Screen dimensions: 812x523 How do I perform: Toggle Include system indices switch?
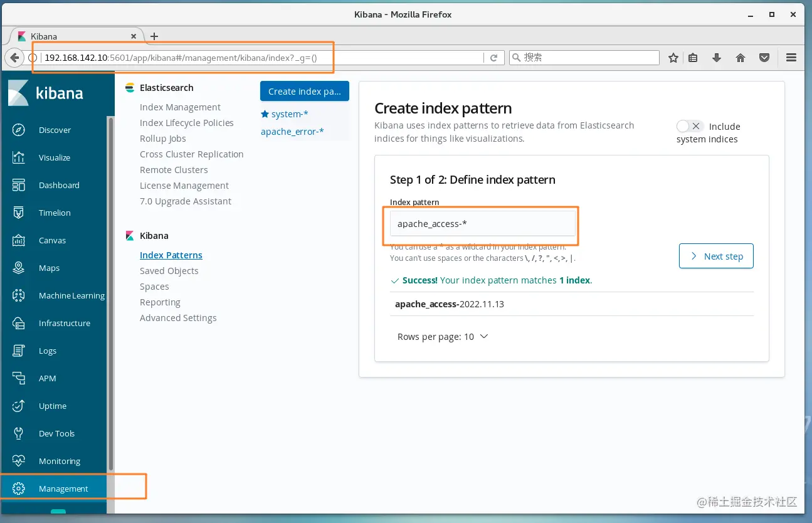click(x=690, y=126)
